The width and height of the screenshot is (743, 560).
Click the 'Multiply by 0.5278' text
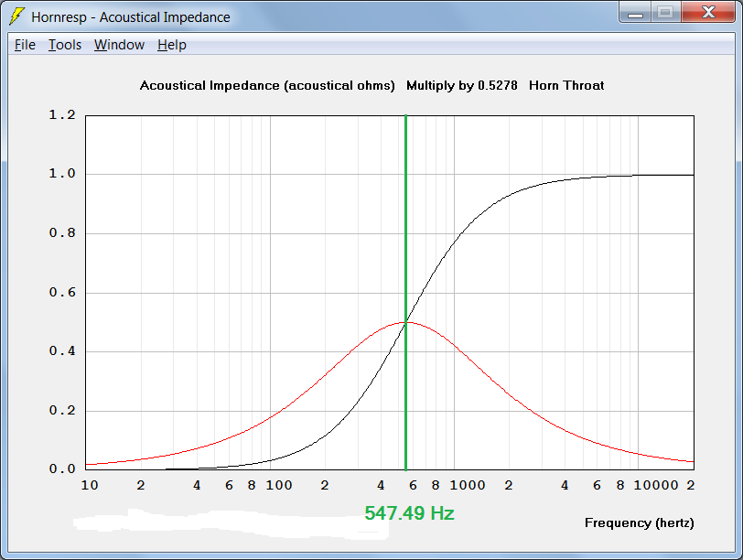click(462, 85)
